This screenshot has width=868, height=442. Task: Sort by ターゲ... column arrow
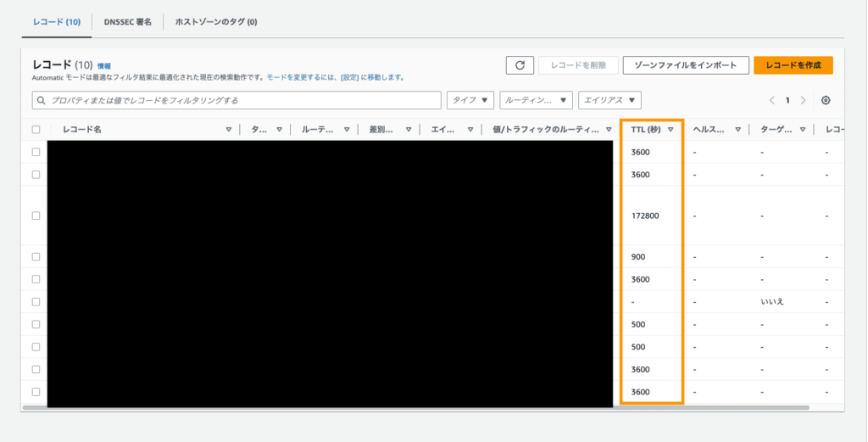803,130
